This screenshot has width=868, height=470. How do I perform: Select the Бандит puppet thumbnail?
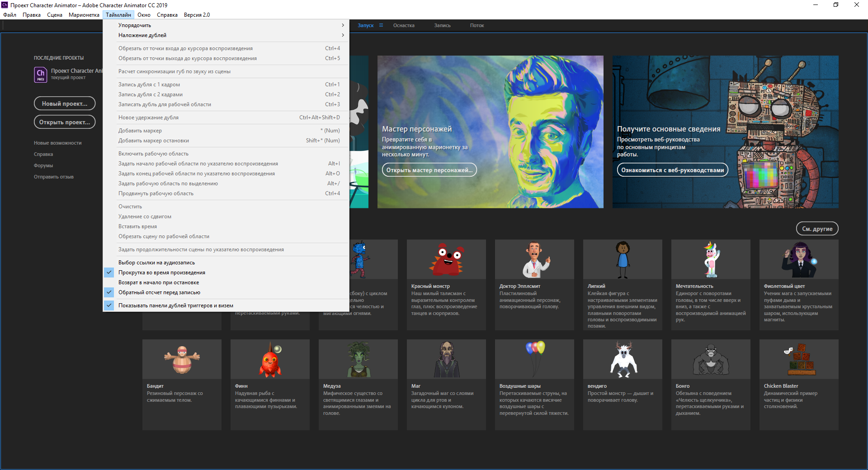click(182, 359)
